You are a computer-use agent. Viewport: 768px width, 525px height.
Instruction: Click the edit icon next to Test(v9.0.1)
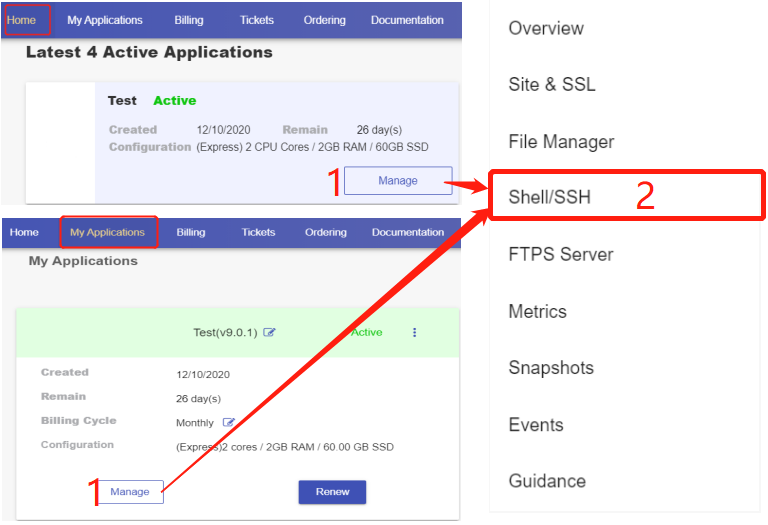(269, 333)
